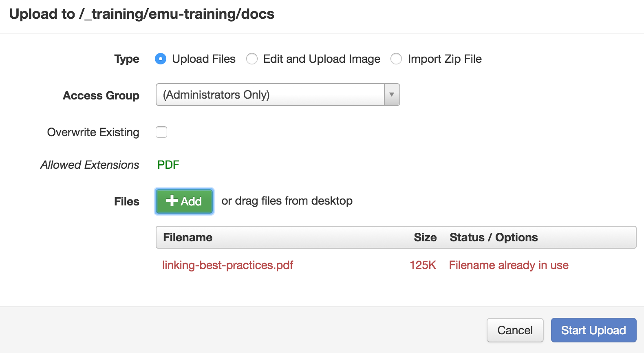Cancel the upload dialog
644x353 pixels.
[515, 330]
